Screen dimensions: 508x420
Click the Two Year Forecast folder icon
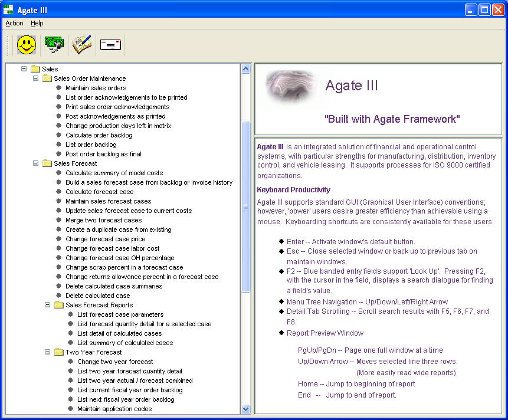click(x=58, y=352)
